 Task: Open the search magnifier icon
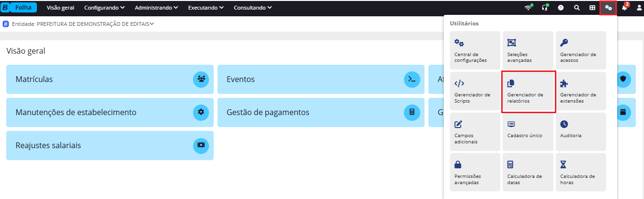(x=576, y=8)
